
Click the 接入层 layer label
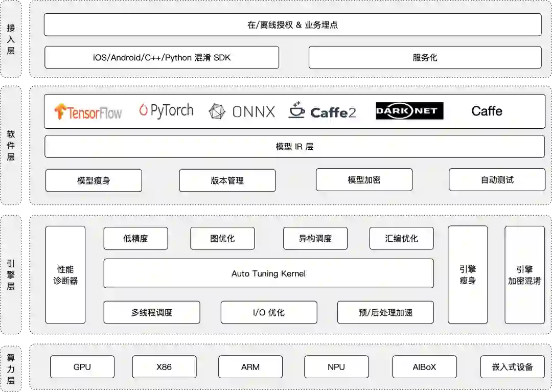(11, 39)
